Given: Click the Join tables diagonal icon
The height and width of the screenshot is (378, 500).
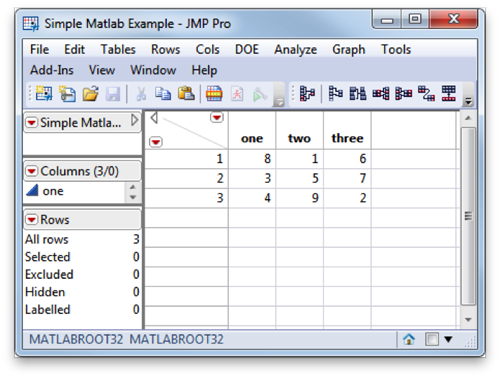Looking at the screenshot, I should pos(426,93).
